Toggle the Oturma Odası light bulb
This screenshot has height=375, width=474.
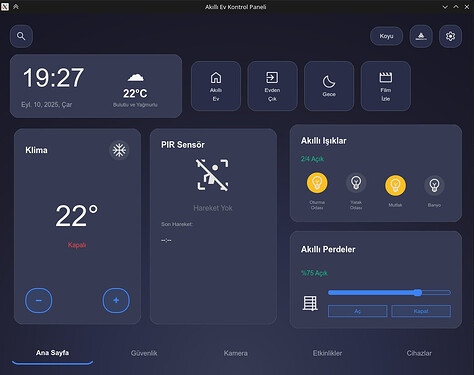pos(317,183)
